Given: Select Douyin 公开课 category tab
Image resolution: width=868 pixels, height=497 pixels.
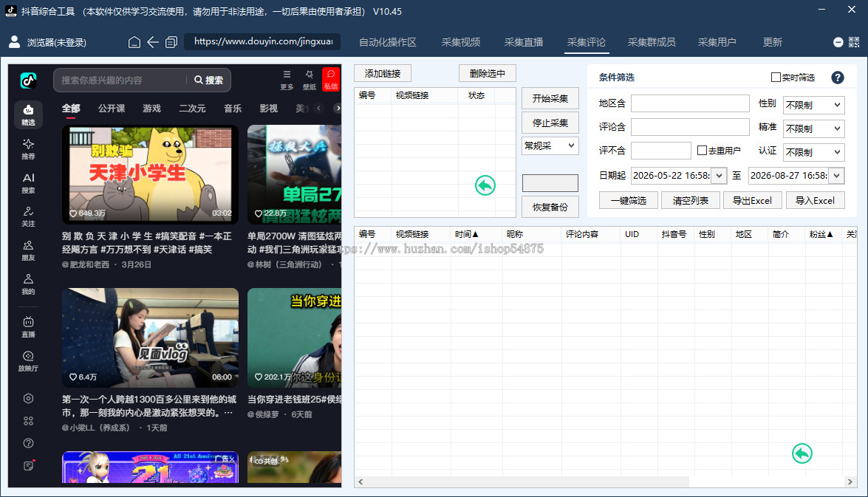Looking at the screenshot, I should pyautogui.click(x=112, y=109).
